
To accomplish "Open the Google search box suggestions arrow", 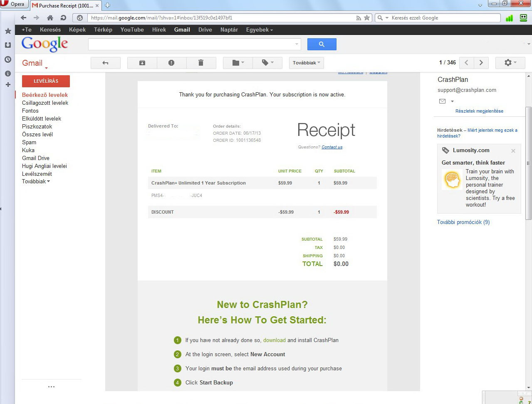I will 297,44.
